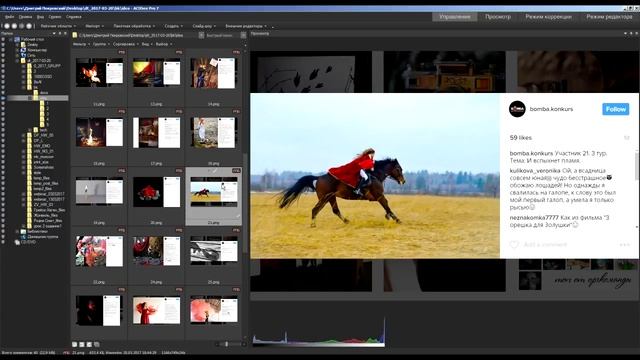This screenshot has width=640, height=360.
Task: Expand the webinar_05032017 folder node
Action: click(x=24, y=194)
